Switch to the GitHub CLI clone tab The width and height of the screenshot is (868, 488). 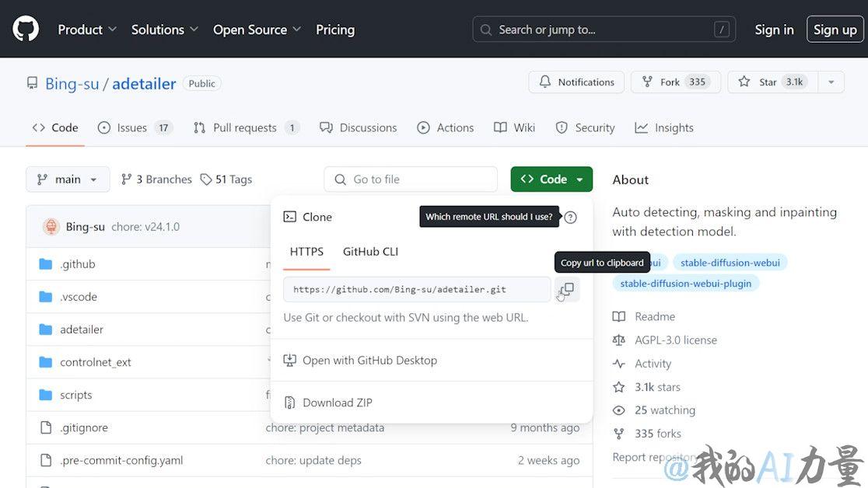(x=370, y=252)
